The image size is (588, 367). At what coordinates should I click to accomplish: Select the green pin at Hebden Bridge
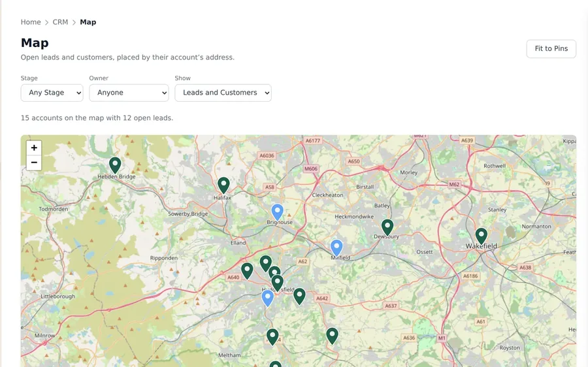(115, 166)
